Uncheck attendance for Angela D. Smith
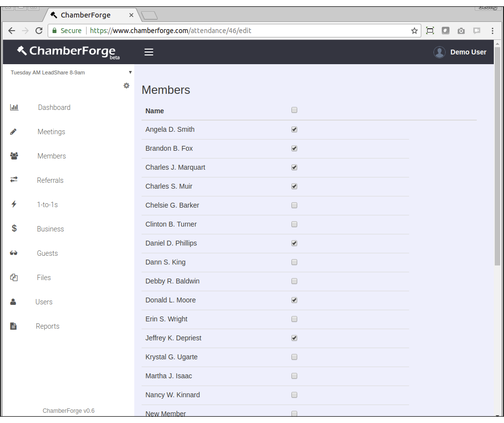Image resolution: width=504 pixels, height=423 pixels. point(294,129)
